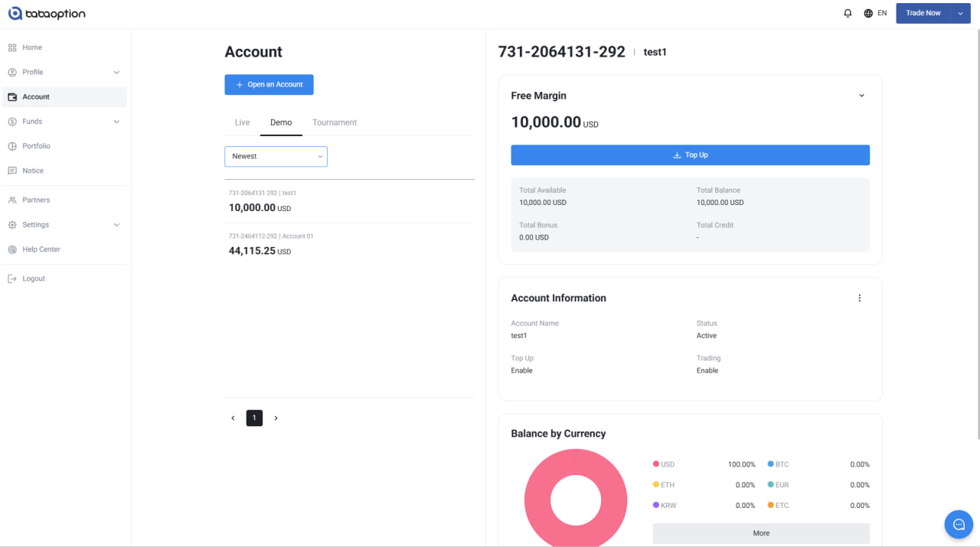Switch to the Tournament tab
Viewport: 980px width, 547px height.
tap(335, 122)
